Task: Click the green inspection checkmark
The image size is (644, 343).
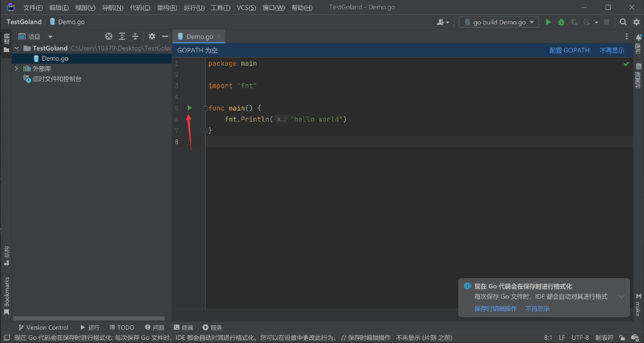Action: (626, 64)
